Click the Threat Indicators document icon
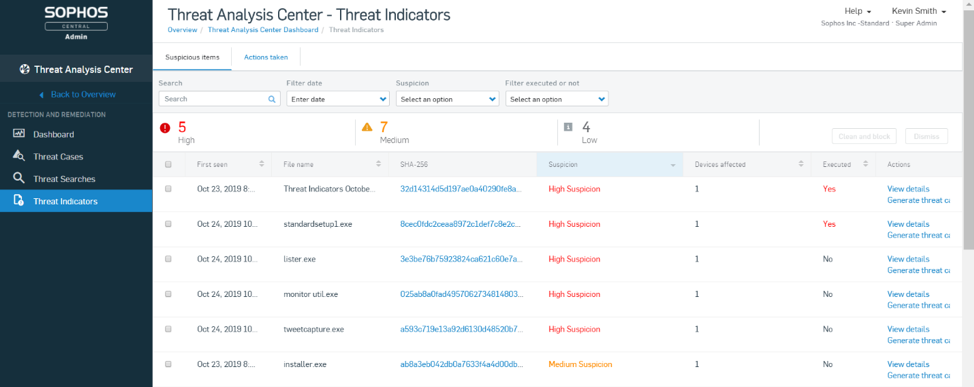The width and height of the screenshot is (974, 387). pos(19,201)
